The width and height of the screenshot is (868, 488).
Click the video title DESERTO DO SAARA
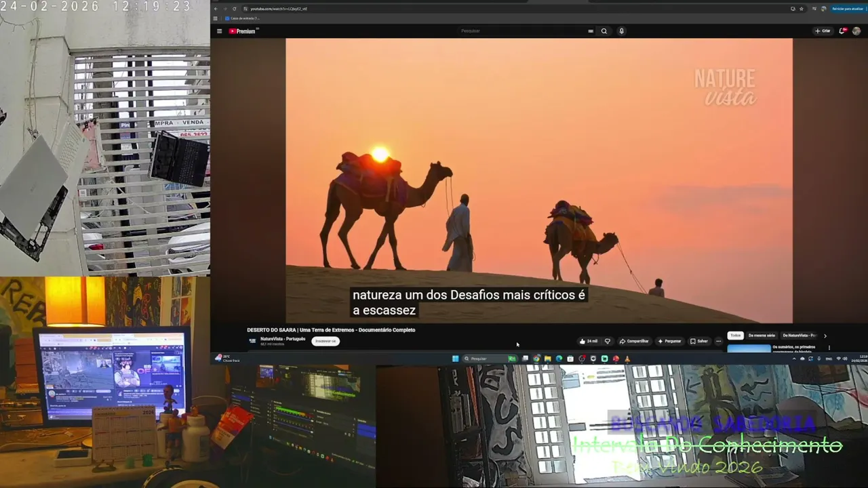331,330
